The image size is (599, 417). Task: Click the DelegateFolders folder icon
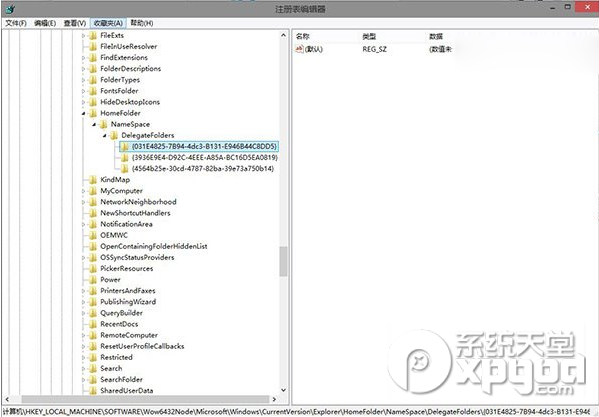(x=114, y=135)
